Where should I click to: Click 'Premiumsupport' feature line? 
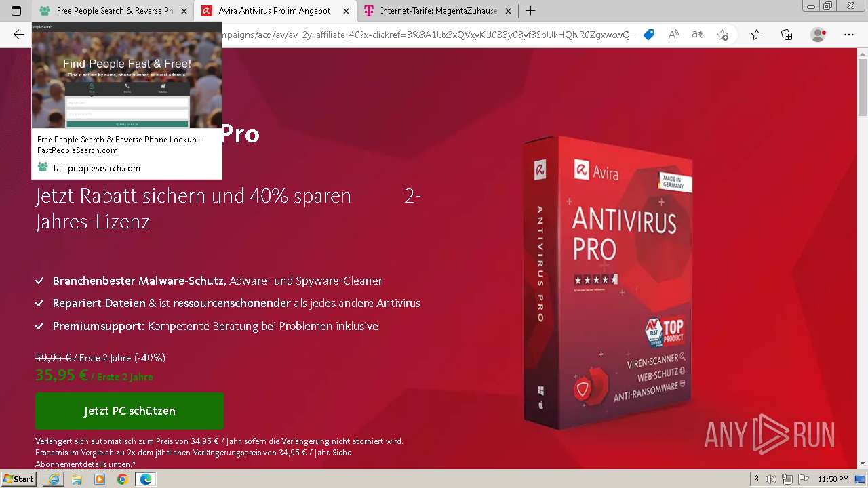click(x=216, y=326)
